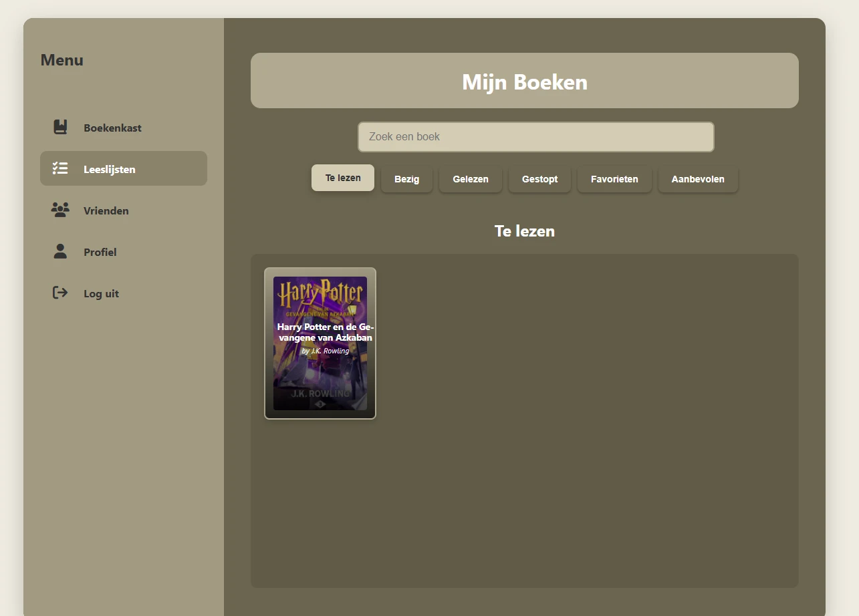
Task: Open the Gelezen tab
Action: 471,178
